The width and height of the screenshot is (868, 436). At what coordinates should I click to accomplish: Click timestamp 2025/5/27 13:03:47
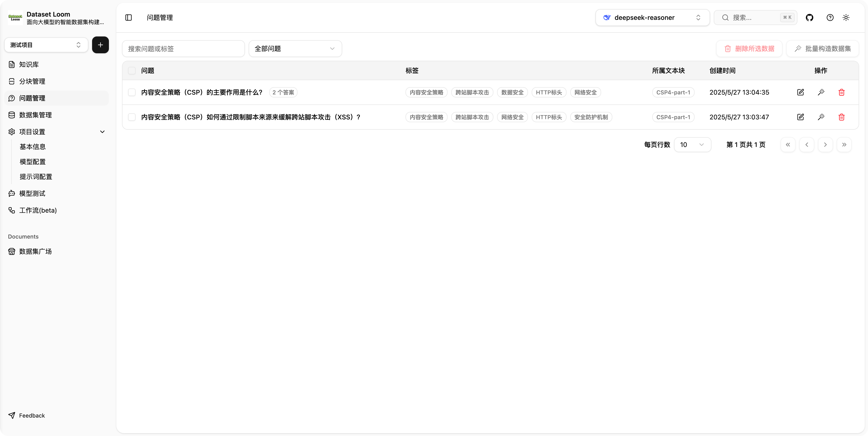pos(739,117)
